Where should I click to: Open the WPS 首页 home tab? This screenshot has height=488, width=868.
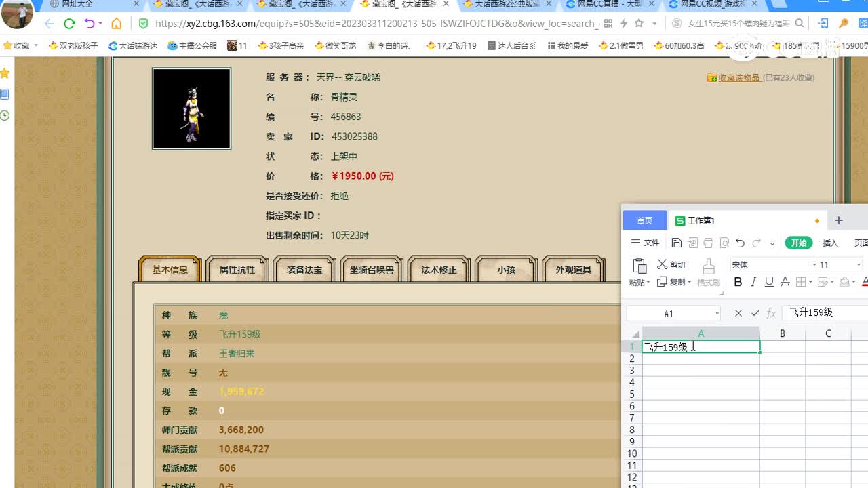point(644,220)
